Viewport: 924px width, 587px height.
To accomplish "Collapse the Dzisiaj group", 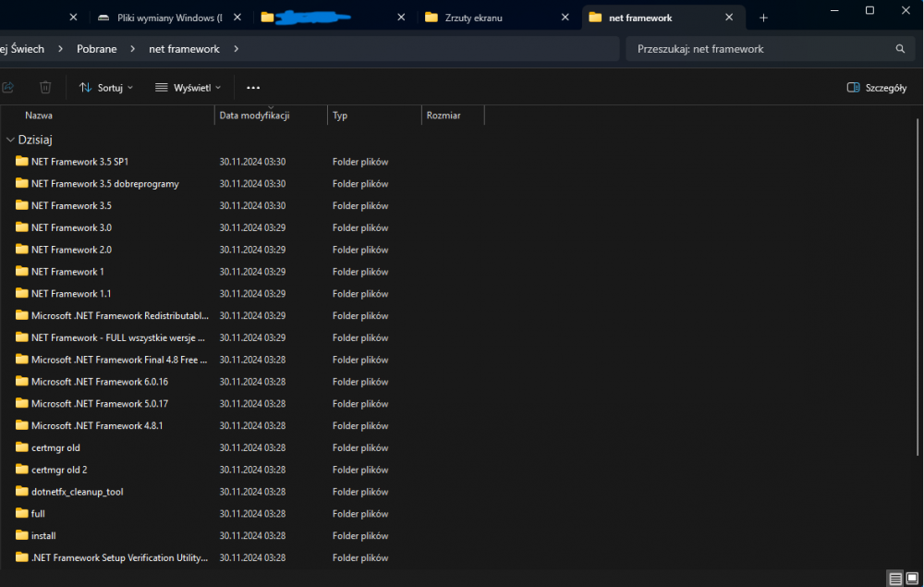I will pos(10,140).
